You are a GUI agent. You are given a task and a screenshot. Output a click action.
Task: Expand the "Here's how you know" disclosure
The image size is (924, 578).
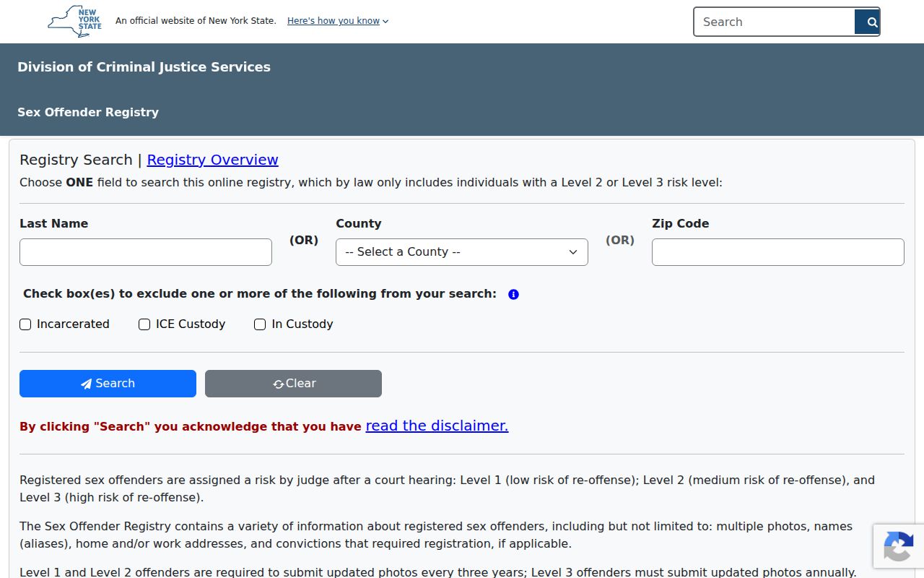338,21
